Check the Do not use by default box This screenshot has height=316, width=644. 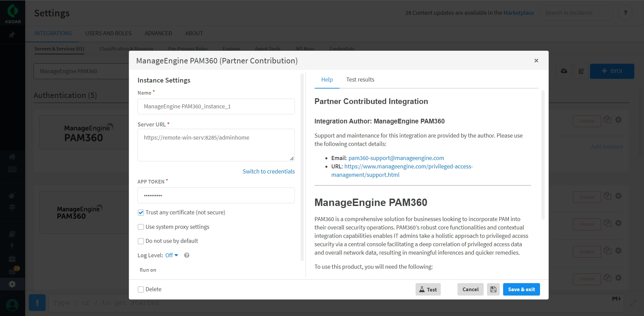pyautogui.click(x=141, y=241)
